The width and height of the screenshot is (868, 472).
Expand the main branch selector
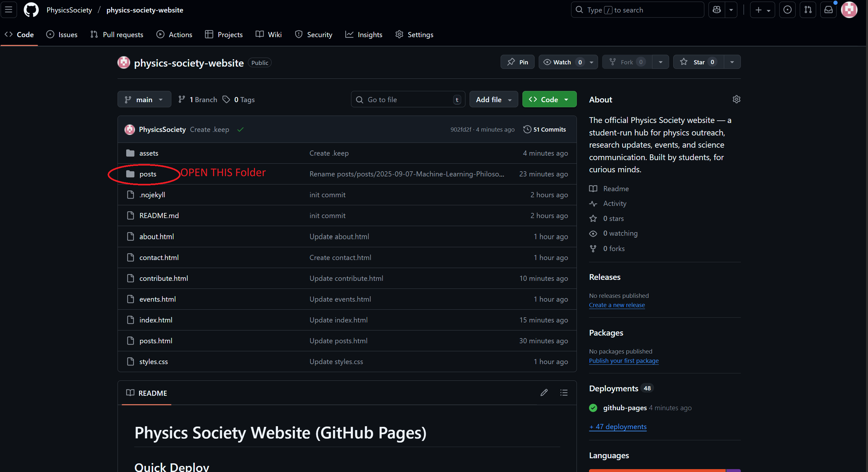[x=144, y=99]
